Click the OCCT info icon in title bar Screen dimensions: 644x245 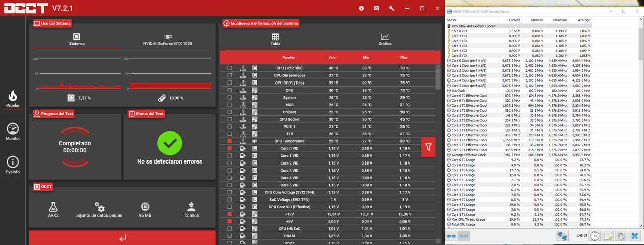coord(361,8)
